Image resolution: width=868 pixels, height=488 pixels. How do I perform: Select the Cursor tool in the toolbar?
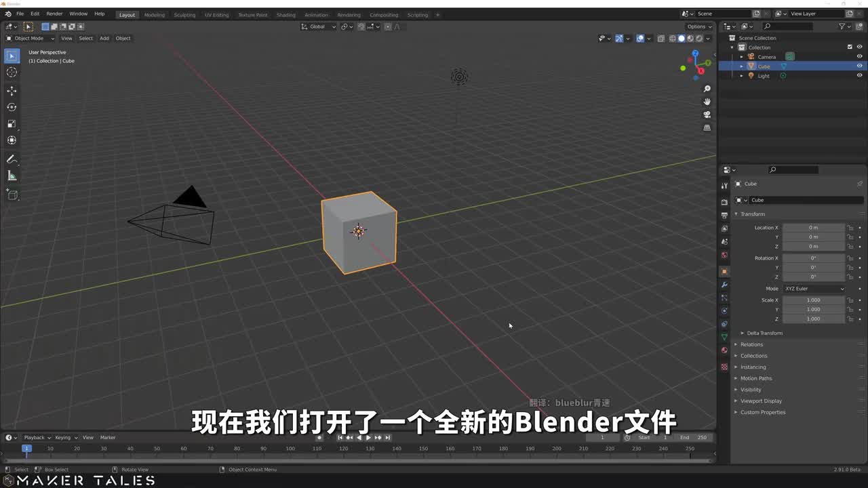tap(12, 73)
